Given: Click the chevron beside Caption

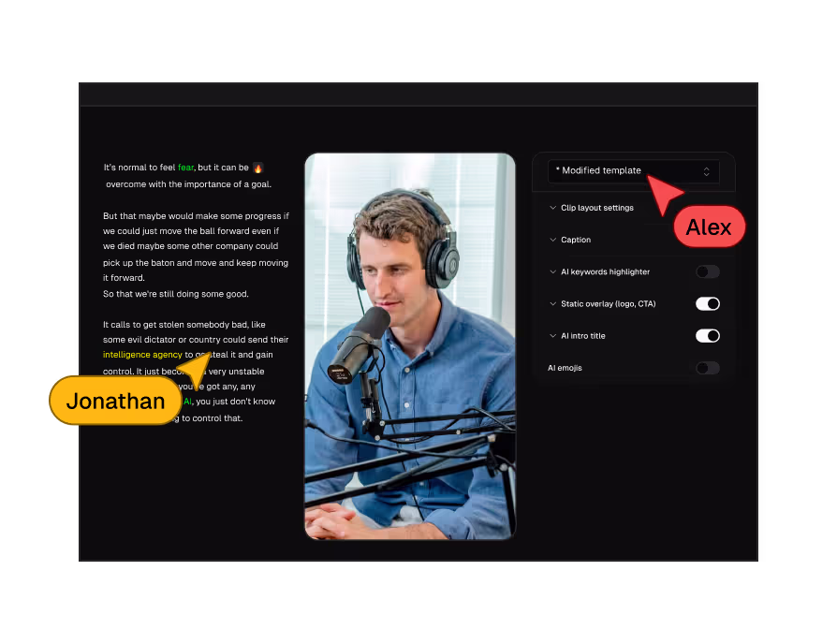Looking at the screenshot, I should coord(553,240).
